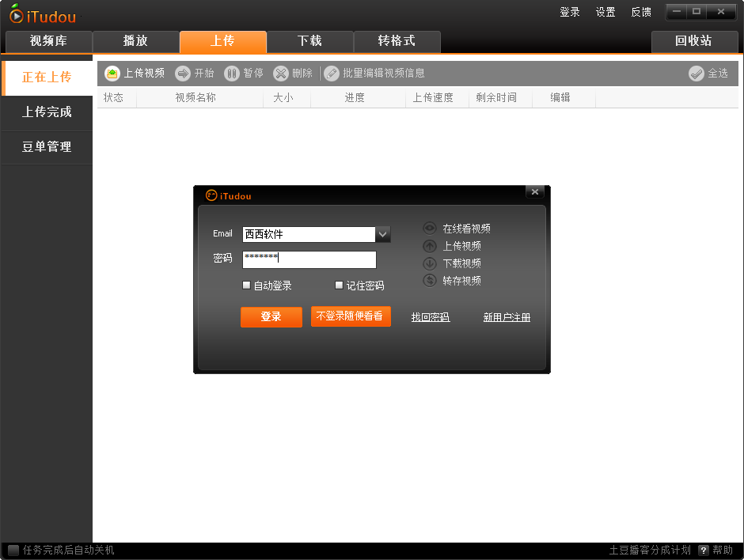
Task: Click the select all (全选) checkmark icon
Action: 697,74
